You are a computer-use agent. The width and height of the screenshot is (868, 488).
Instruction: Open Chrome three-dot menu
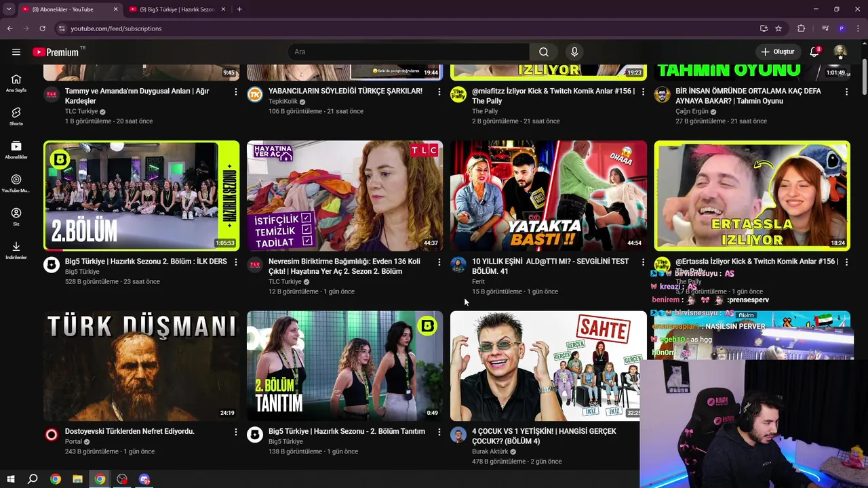point(858,28)
